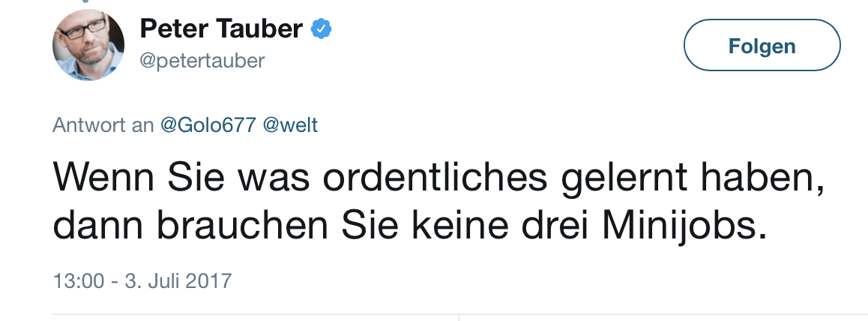868x321 pixels.
Task: Open the Peter Tauber display name link
Action: point(221,29)
